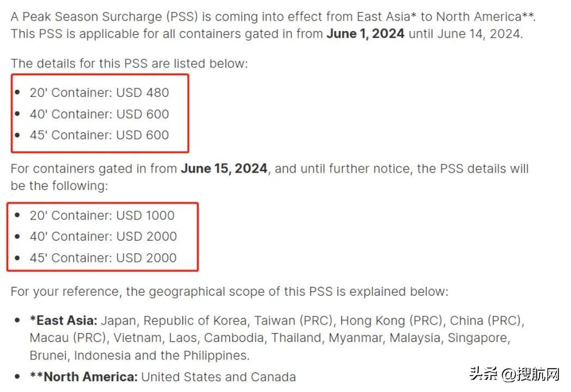
Task: Click the 45' Container: USD 2000 line
Action: point(103,258)
